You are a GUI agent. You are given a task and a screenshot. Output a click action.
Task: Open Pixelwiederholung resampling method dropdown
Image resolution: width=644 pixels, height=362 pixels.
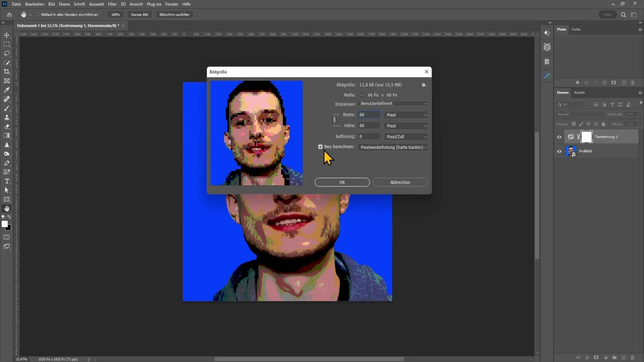point(393,147)
